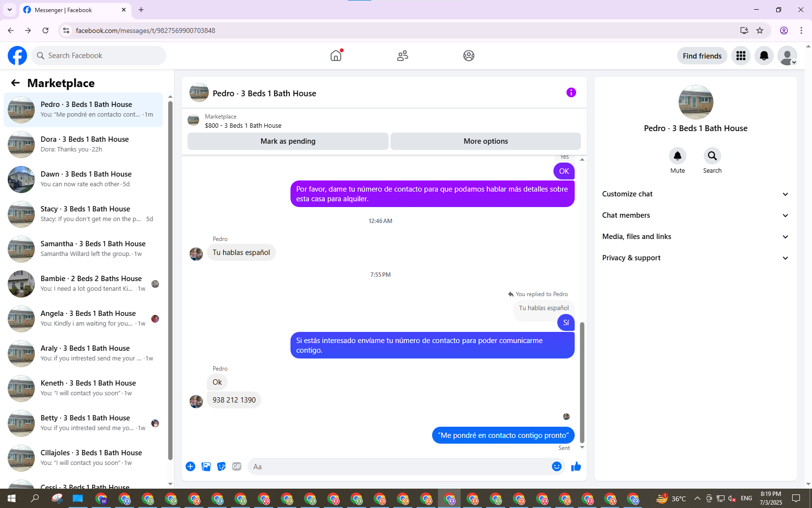Open the Windows notification center icon
Viewport: 812px width, 508px height.
point(796,498)
